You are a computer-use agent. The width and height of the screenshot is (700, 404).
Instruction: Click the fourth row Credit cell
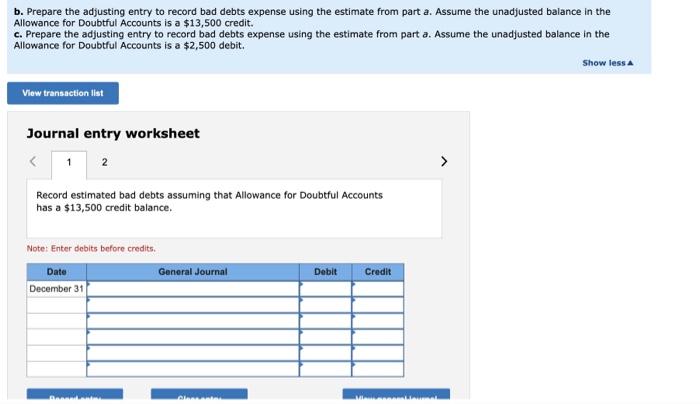tap(378, 337)
